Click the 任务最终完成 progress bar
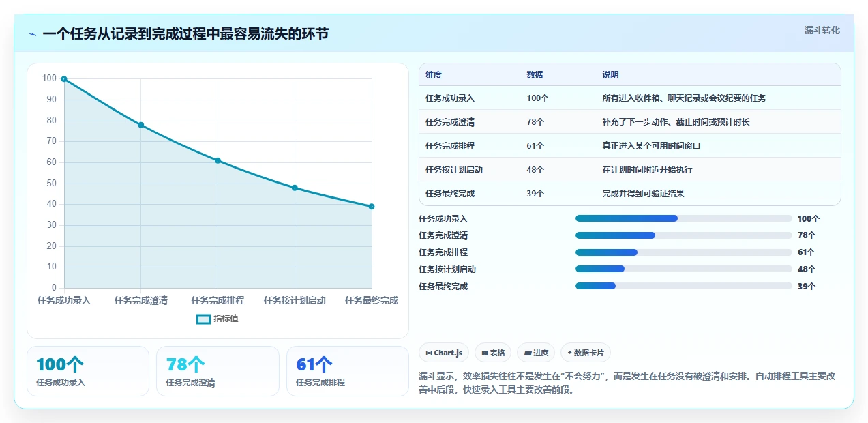 (x=684, y=286)
